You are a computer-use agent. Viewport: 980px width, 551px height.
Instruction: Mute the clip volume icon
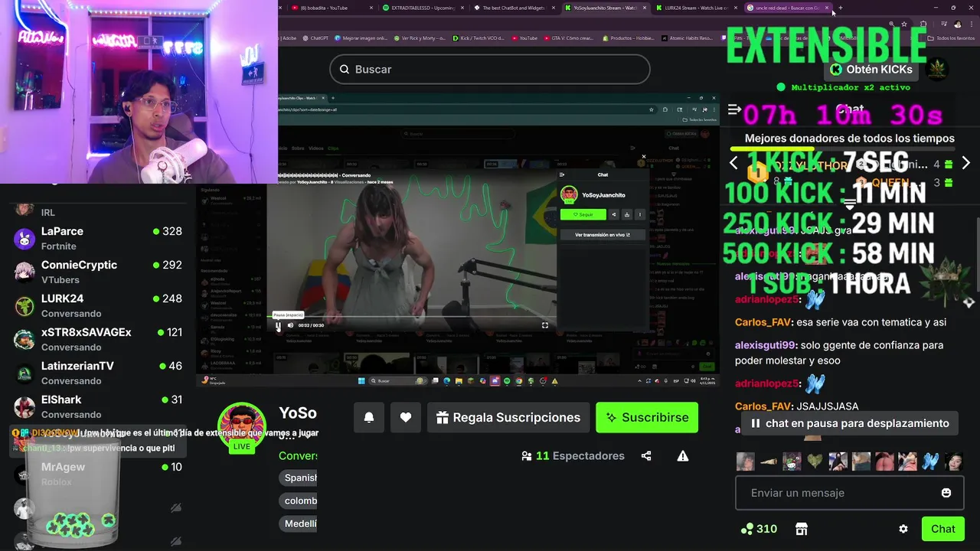click(x=290, y=325)
